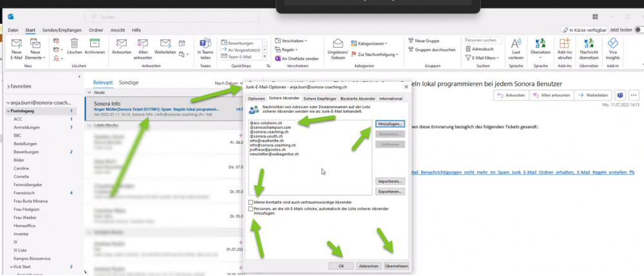644x276 pixels.
Task: Open Viva Insights
Action: pyautogui.click(x=613, y=50)
